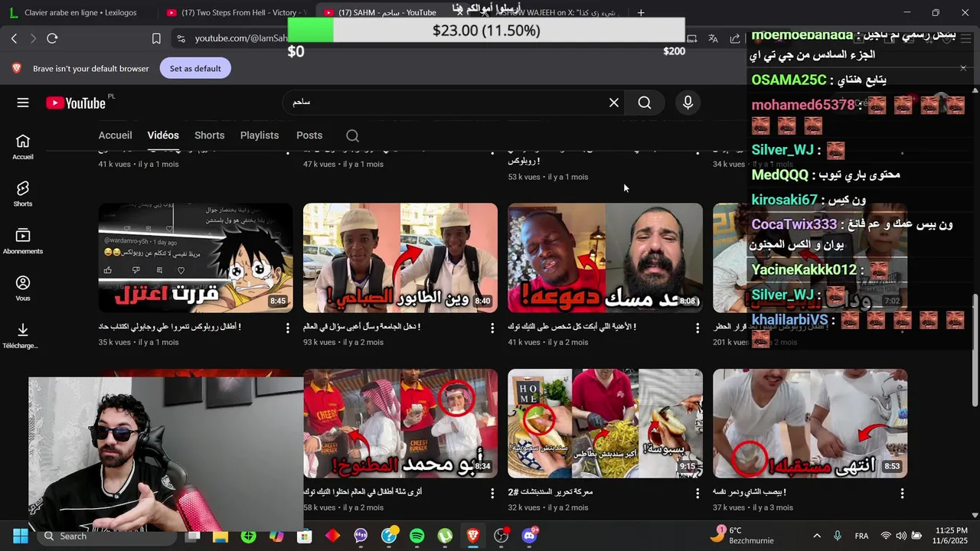Open options for the أبو محمد المطنوخ video
This screenshot has height=551, width=980.
(492, 494)
